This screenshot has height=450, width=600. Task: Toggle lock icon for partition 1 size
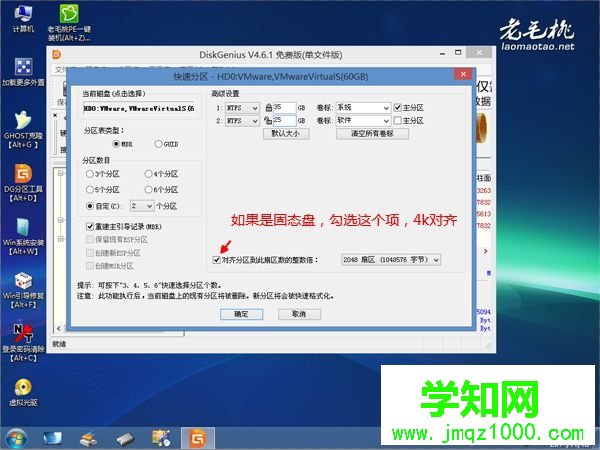[269, 108]
